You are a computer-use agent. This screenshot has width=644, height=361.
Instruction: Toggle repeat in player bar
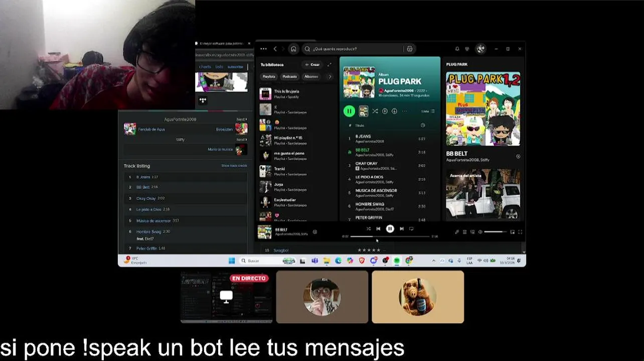point(411,229)
